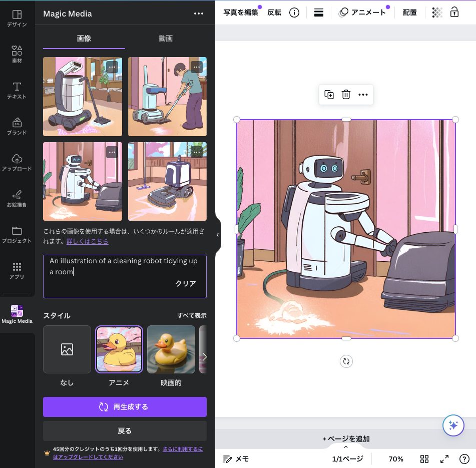Change zoom using the 70% control

tap(396, 458)
